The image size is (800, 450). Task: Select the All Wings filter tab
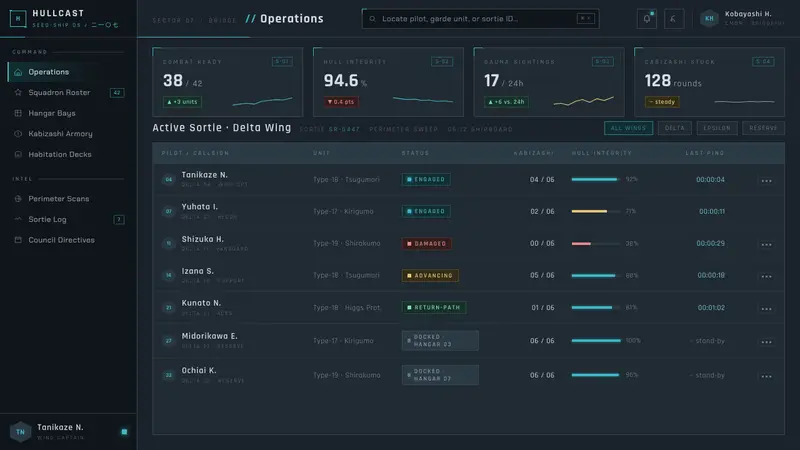628,128
